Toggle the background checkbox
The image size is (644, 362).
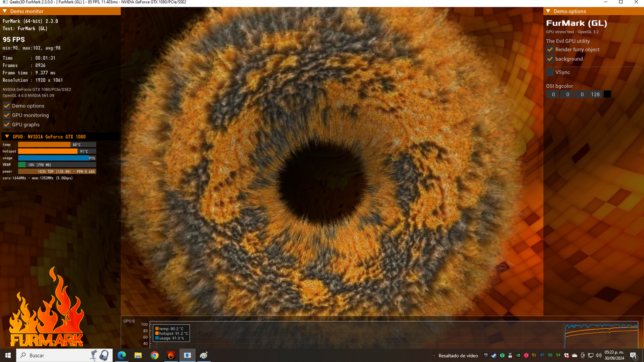550,59
